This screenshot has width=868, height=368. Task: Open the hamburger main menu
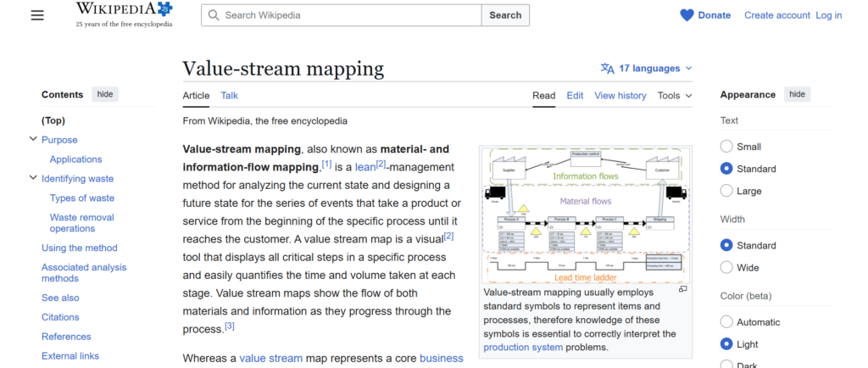(37, 15)
